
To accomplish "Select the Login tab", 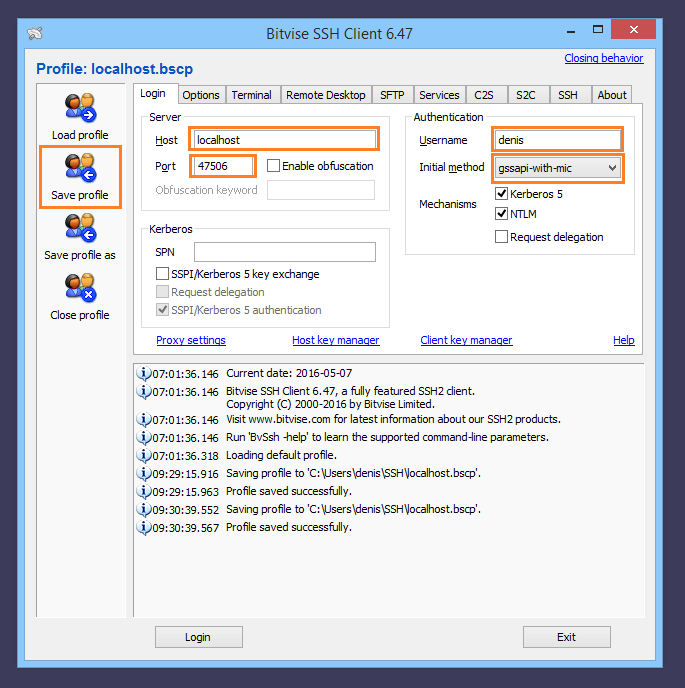I will (153, 93).
